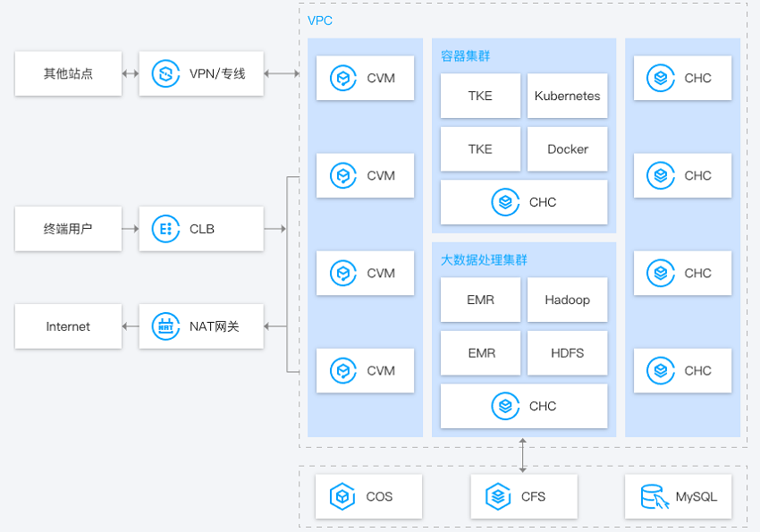Screen dimensions: 760x532
Task: Click the VPC label
Action: coord(320,21)
